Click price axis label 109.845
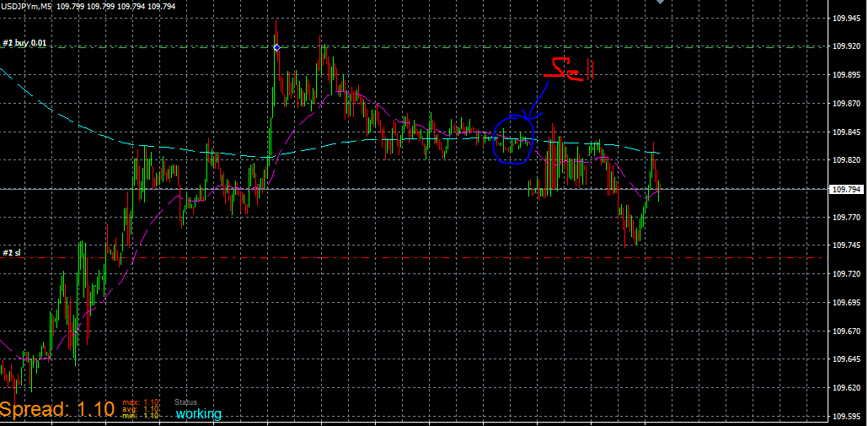Screen dimensions: 868x426 pyautogui.click(x=846, y=132)
